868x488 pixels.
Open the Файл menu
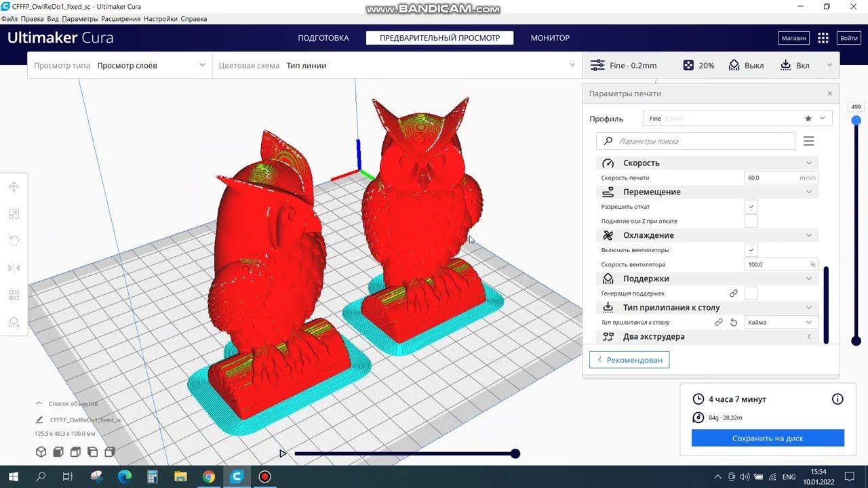[x=9, y=19]
